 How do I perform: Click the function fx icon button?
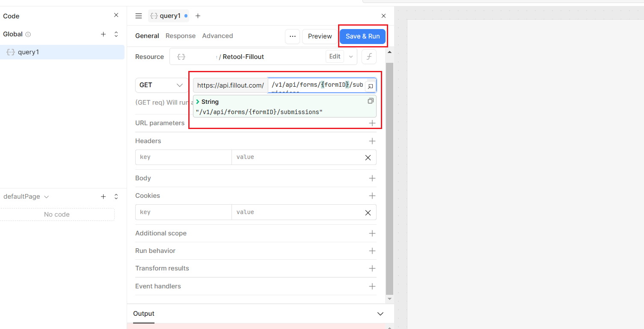[x=369, y=56]
